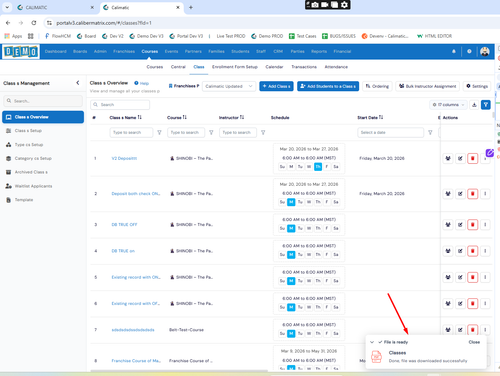Toggle Monday in the DB TRUE on schedule
The height and width of the screenshot is (376, 500).
(x=291, y=255)
